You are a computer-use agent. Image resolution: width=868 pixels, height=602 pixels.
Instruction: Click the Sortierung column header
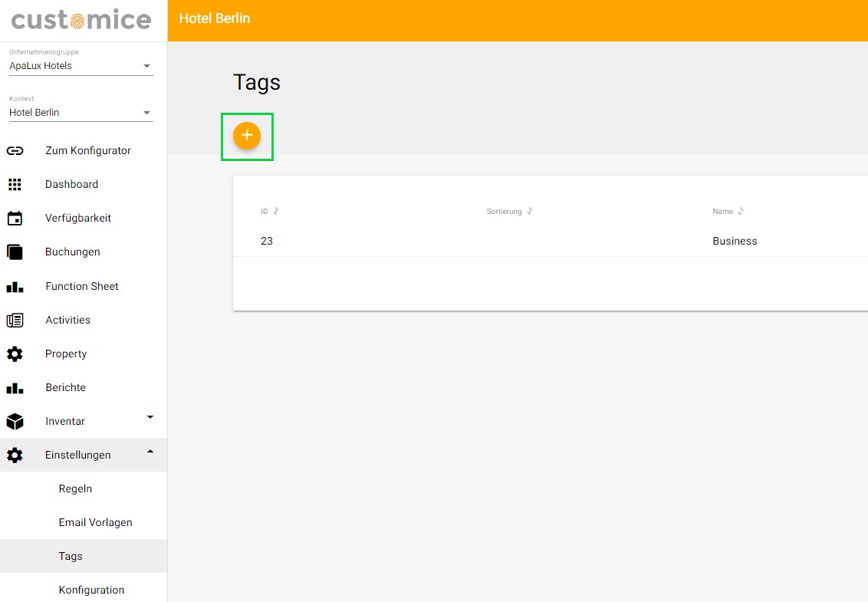pos(504,212)
